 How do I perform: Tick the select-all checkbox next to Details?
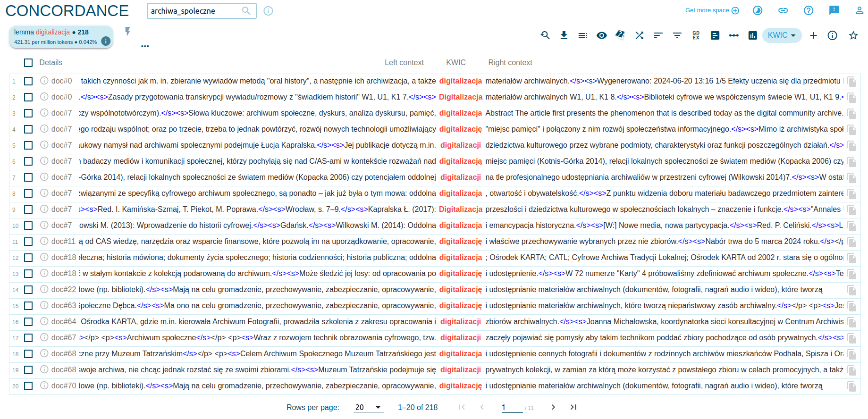(28, 63)
